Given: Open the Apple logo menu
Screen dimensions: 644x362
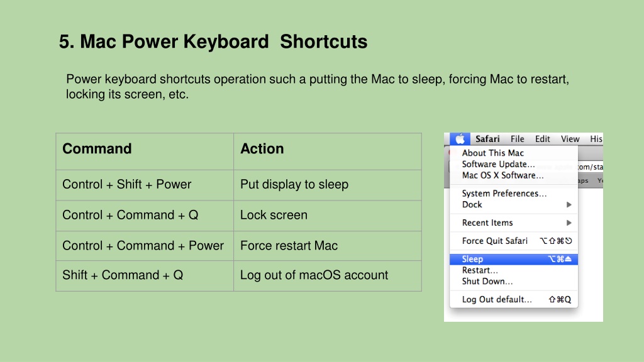Looking at the screenshot, I should 460,139.
